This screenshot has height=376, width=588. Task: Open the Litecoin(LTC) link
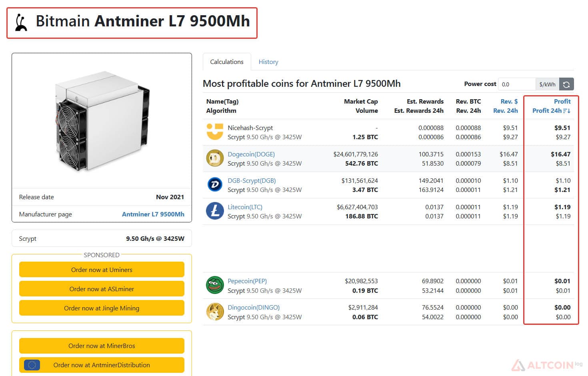pyautogui.click(x=245, y=207)
